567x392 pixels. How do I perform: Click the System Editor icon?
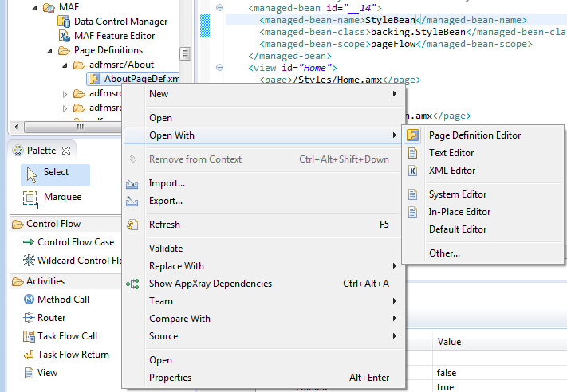[412, 194]
